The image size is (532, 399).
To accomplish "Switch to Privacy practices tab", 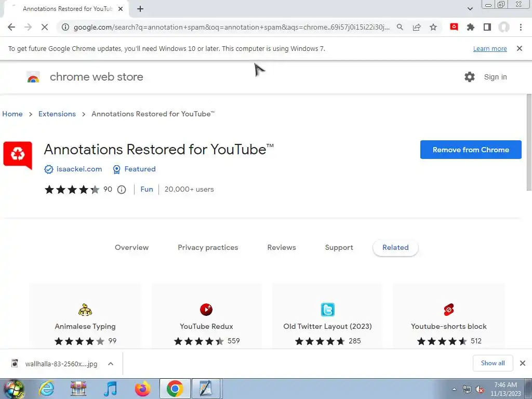I will (208, 247).
